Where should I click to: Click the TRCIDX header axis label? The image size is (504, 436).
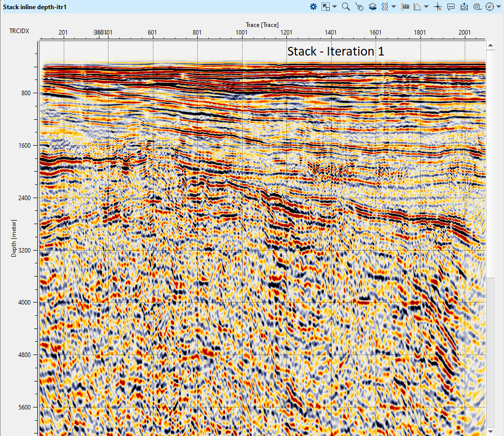[19, 32]
